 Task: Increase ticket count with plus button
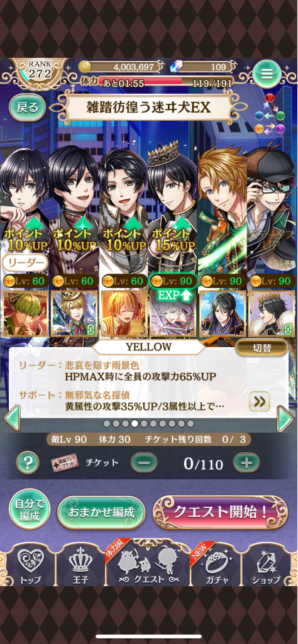coord(246,464)
